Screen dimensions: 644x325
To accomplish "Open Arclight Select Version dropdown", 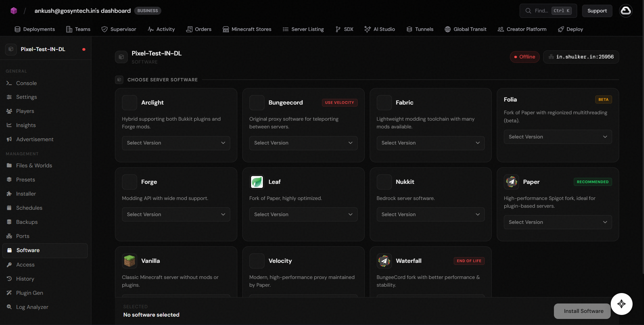I will 176,143.
